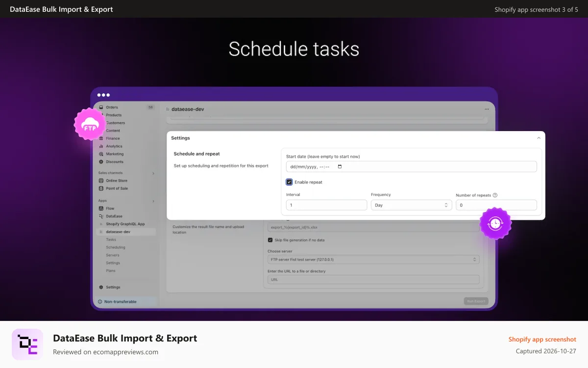Click the Orders count badge 58
The width and height of the screenshot is (588, 368).
[150, 107]
